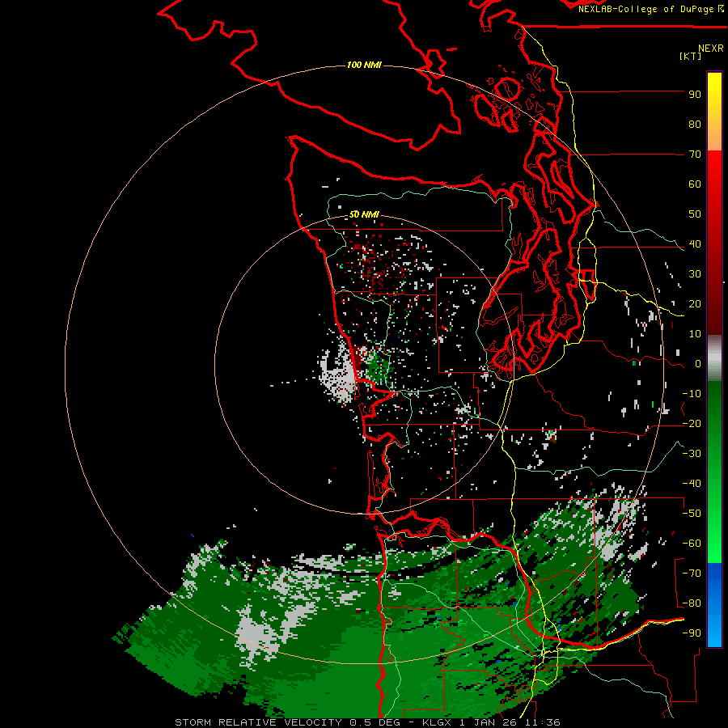The image size is (728, 728).
Task: Click the 11:36 timestamp in the caption
Action: tap(543, 722)
